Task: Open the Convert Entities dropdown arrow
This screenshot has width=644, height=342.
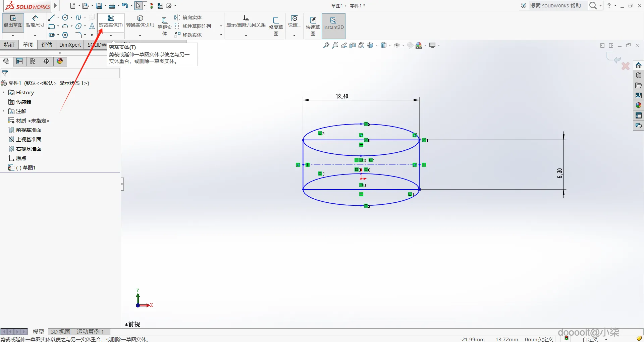Action: (140, 36)
